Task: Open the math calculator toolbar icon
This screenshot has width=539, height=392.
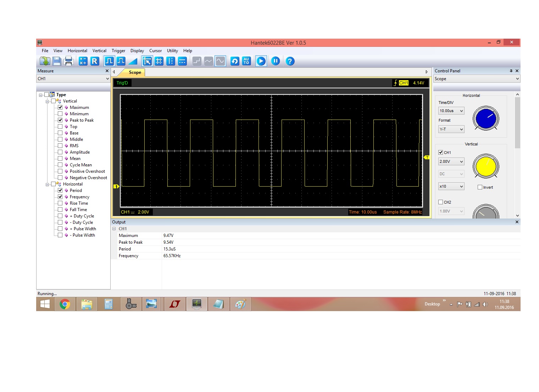Action: coord(83,61)
